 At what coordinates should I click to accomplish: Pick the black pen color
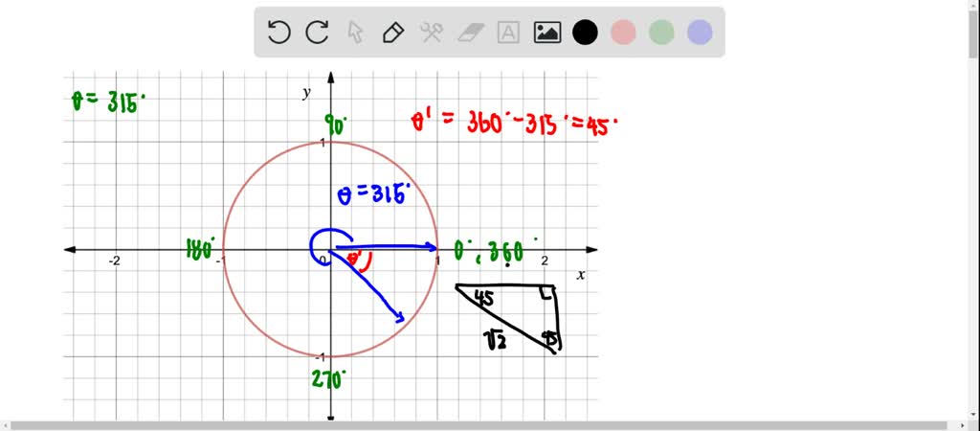coord(585,32)
